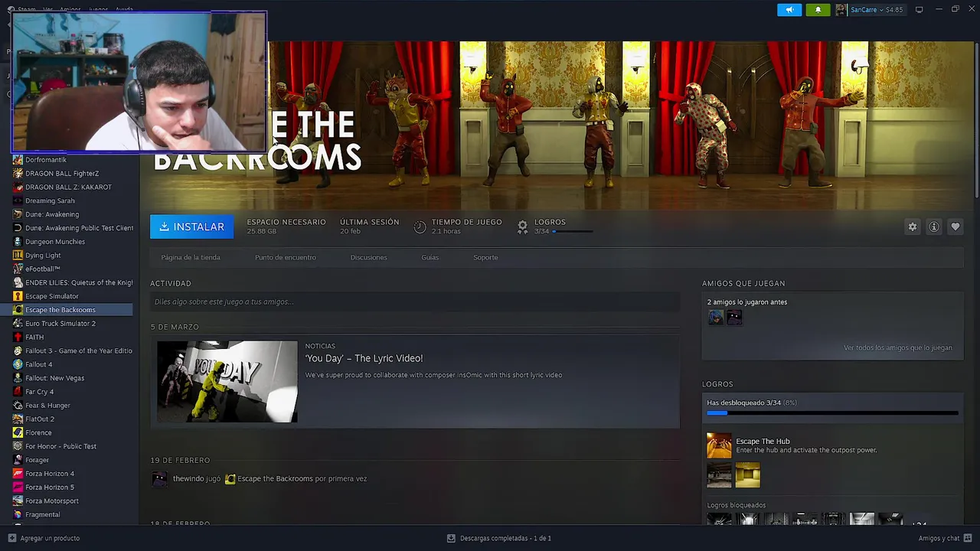Select Fallout: New Vegas in library
This screenshot has width=980, height=551.
coord(54,378)
